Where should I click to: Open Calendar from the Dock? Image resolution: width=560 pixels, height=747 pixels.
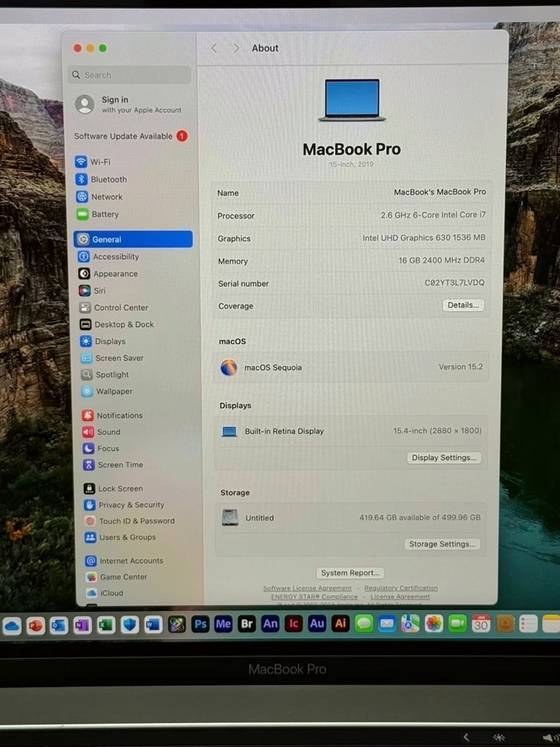click(x=481, y=623)
